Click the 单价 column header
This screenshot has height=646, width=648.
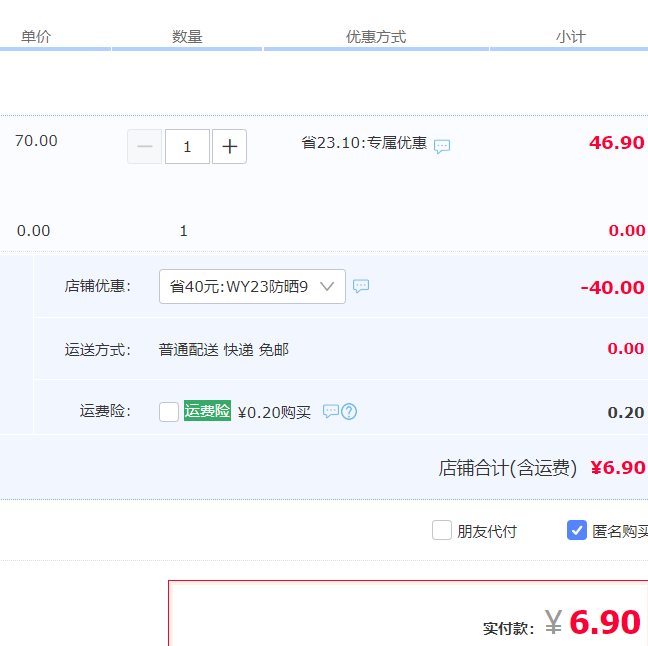36,37
